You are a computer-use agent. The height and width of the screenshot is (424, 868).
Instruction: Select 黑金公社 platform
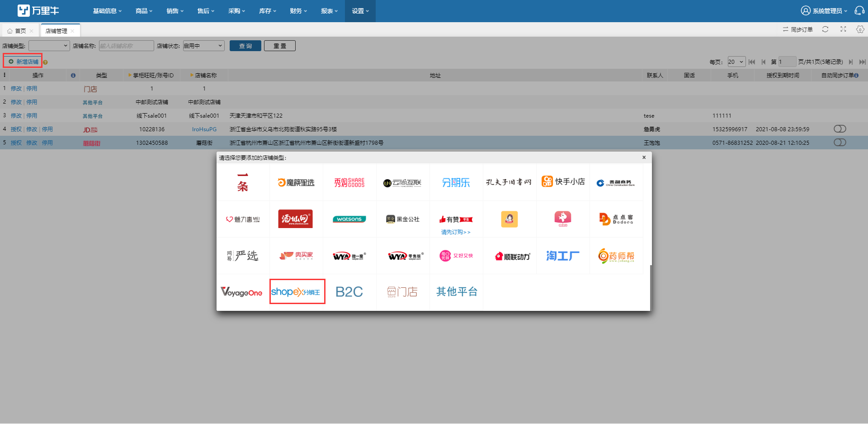(403, 219)
